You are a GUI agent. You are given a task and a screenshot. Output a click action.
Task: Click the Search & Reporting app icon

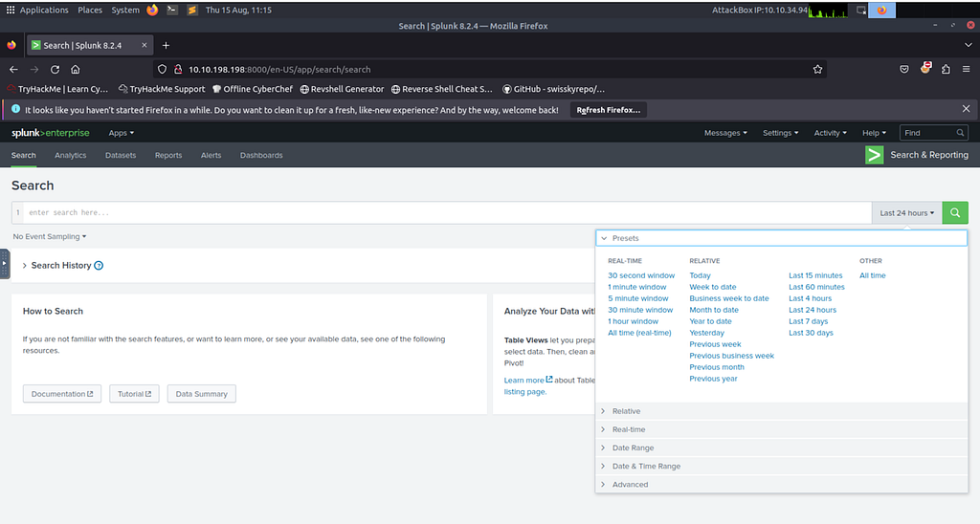[874, 155]
